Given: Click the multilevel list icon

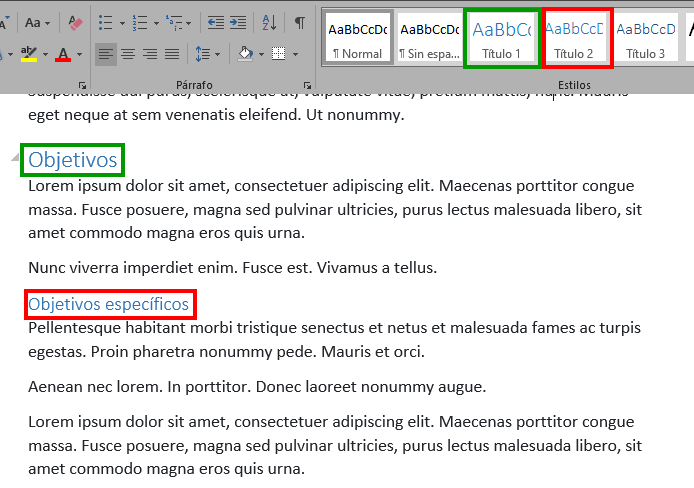Looking at the screenshot, I should (174, 22).
